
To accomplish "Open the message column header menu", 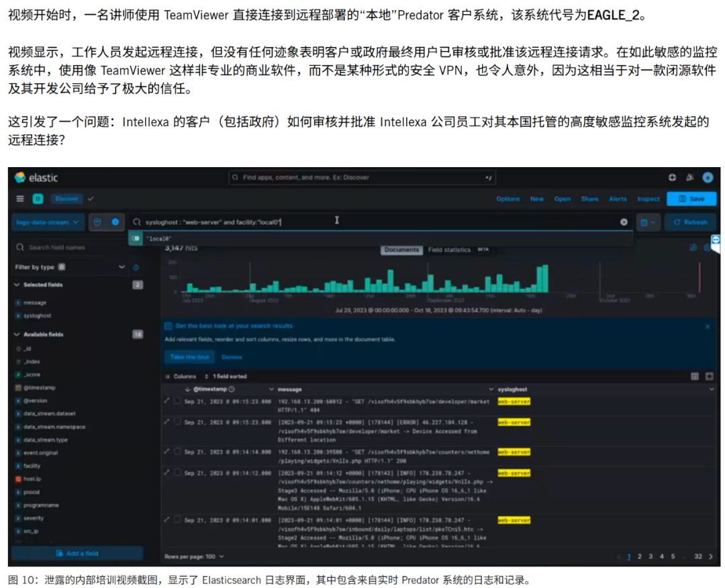I will [x=491, y=389].
